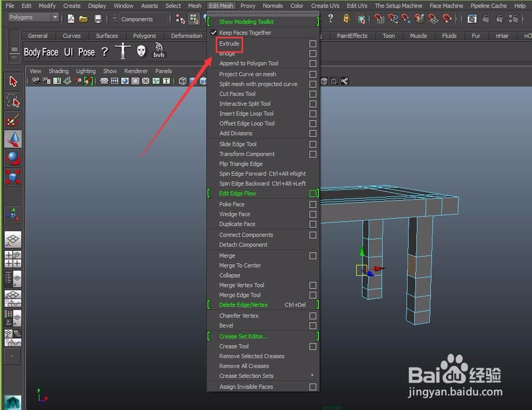Click the skull face shelf icon

141,51
